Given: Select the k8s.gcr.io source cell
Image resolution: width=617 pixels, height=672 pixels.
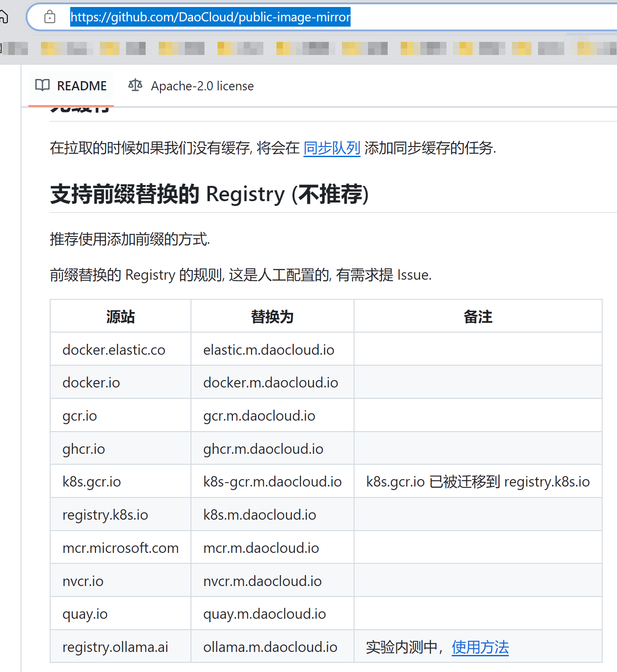Looking at the screenshot, I should tap(120, 481).
